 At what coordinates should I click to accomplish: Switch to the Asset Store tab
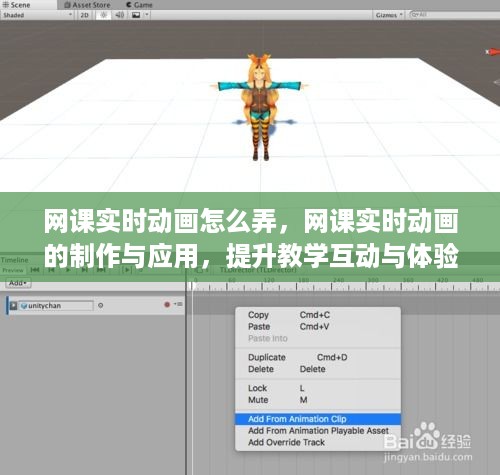87,5
